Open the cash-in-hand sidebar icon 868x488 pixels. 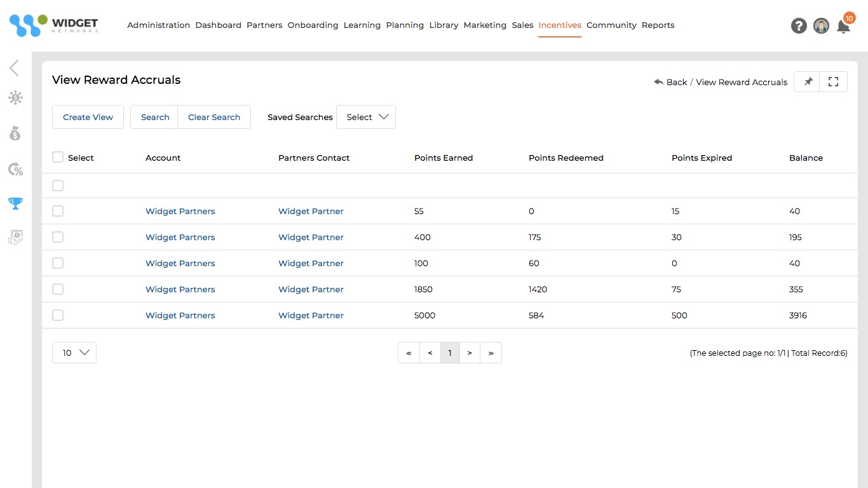coord(15,238)
